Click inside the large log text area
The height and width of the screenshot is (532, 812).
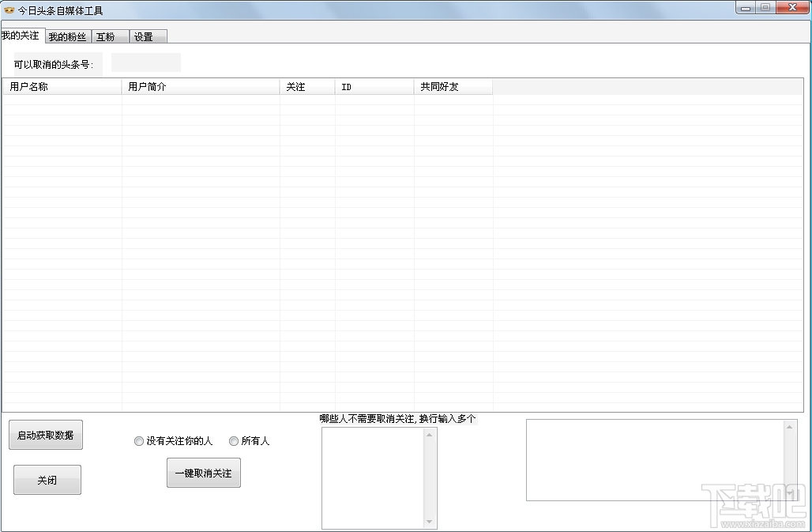tap(655, 460)
